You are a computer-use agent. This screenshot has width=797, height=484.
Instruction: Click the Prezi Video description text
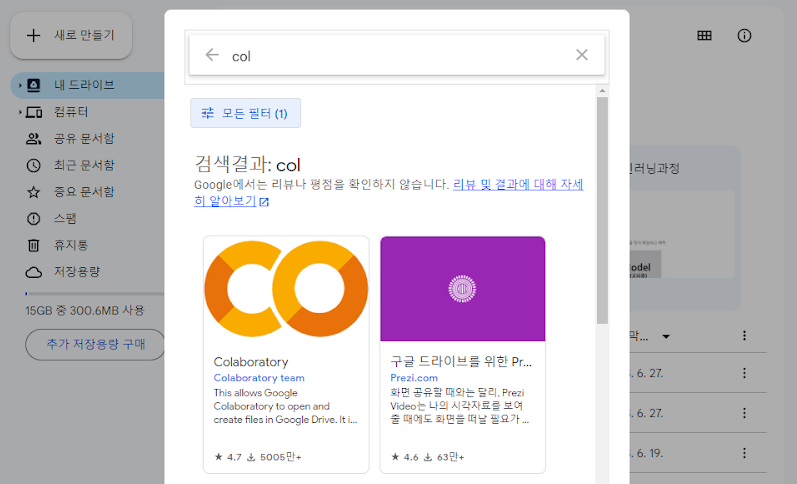[x=459, y=406]
